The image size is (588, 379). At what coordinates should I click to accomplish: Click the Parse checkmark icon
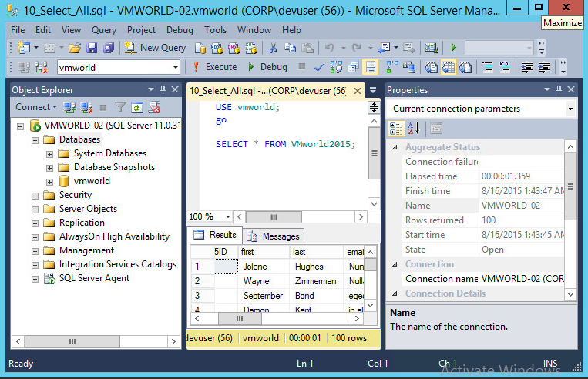[319, 68]
